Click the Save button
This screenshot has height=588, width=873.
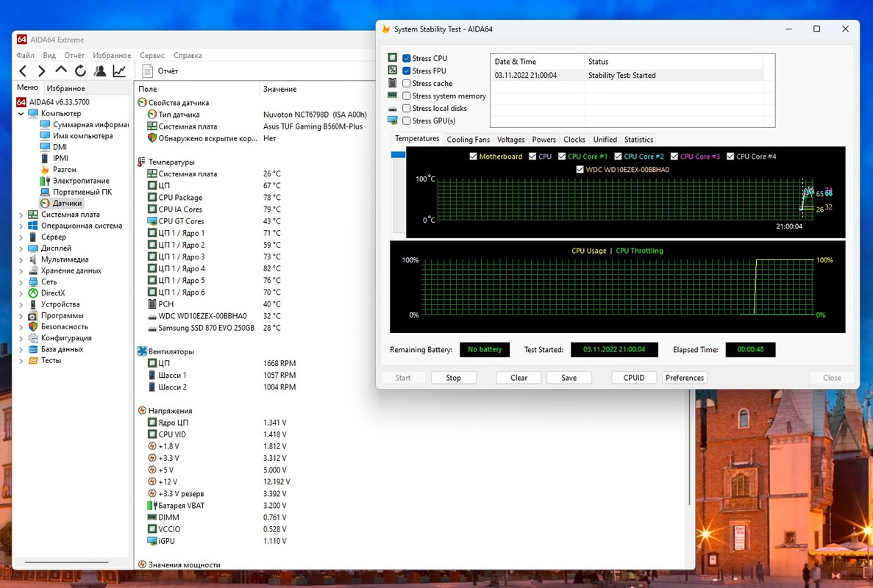(x=569, y=378)
